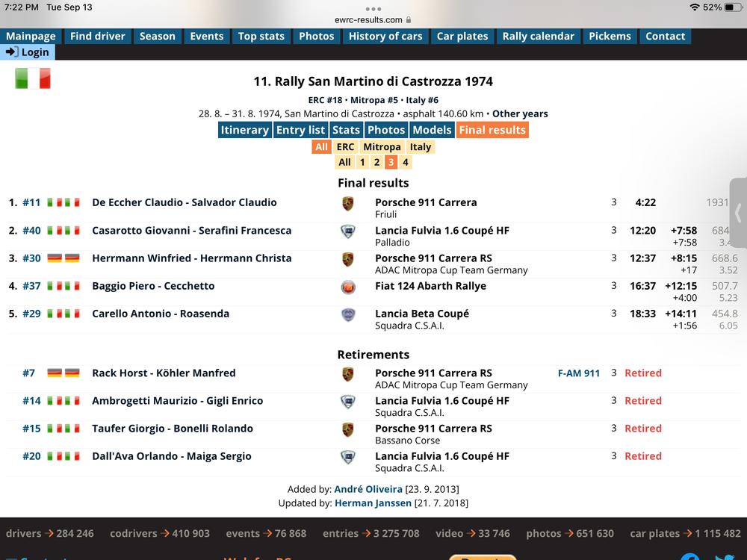Click the Porsche logo in De Eccher row

click(x=348, y=203)
